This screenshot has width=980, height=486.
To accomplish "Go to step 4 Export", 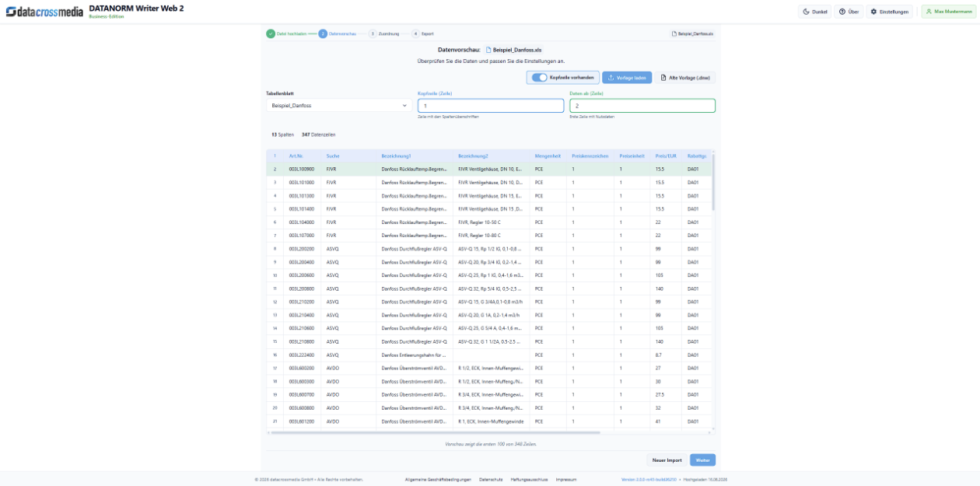I will [x=423, y=34].
